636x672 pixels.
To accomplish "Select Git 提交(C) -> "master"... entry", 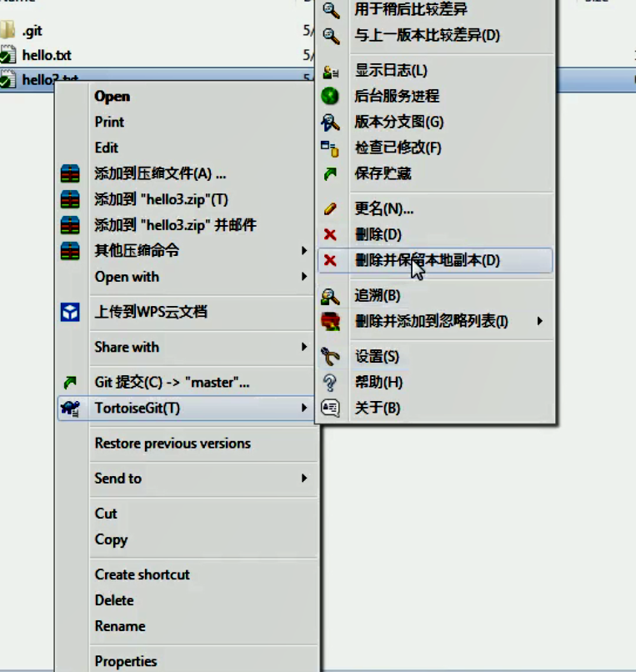I will click(172, 383).
